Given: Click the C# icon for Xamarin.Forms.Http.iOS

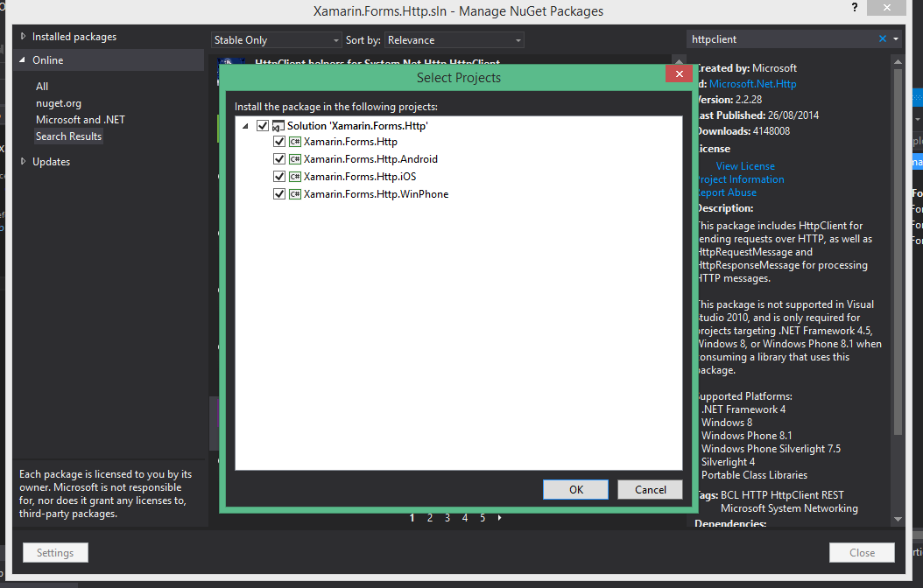Looking at the screenshot, I should [295, 177].
